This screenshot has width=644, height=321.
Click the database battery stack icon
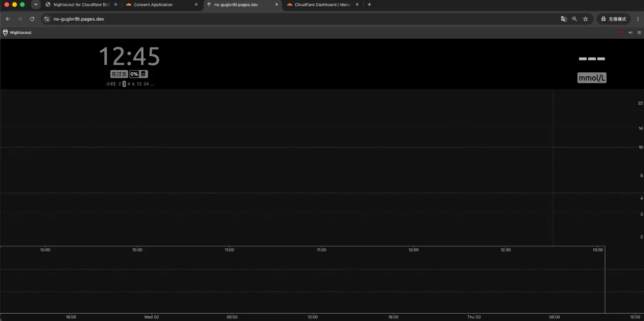[143, 74]
